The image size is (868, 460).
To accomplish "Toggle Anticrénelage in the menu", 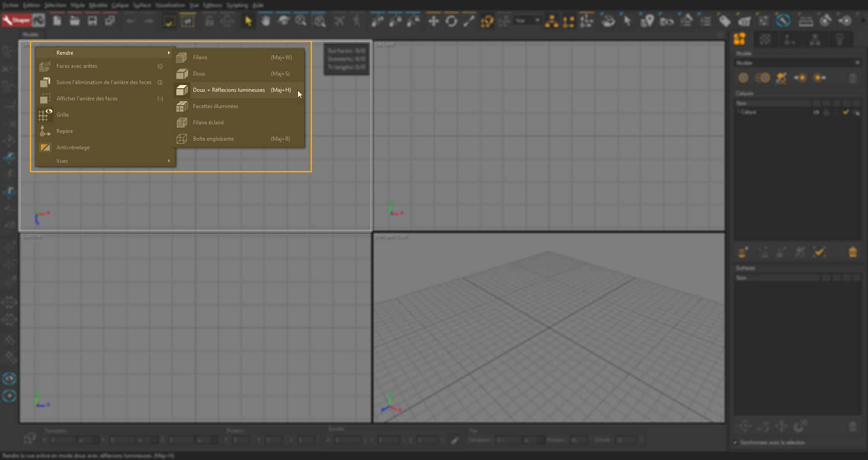I will [105, 147].
